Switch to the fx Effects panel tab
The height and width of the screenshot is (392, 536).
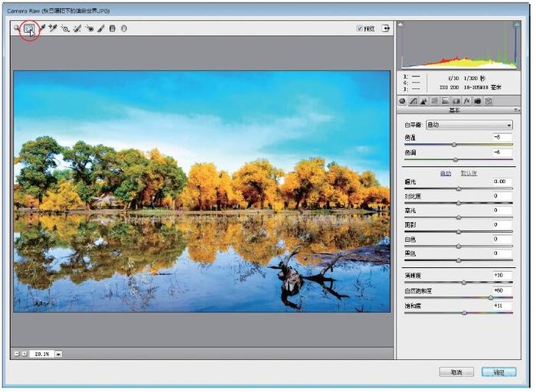466,100
